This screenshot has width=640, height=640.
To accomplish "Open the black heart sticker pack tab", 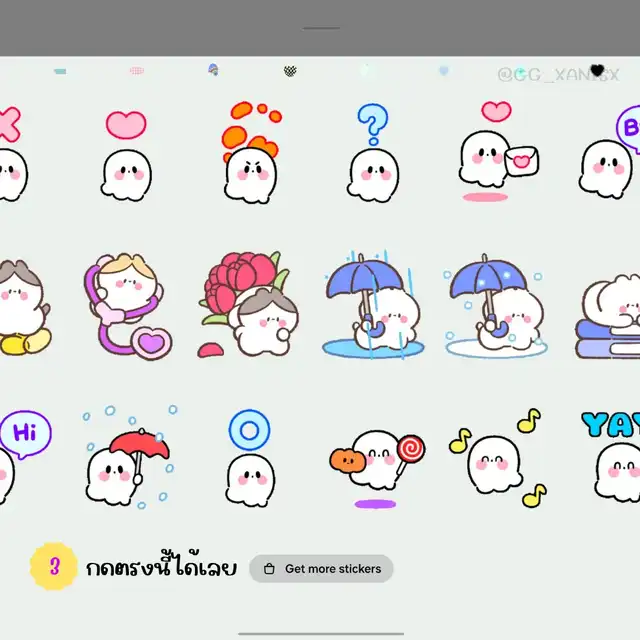I will tap(598, 71).
